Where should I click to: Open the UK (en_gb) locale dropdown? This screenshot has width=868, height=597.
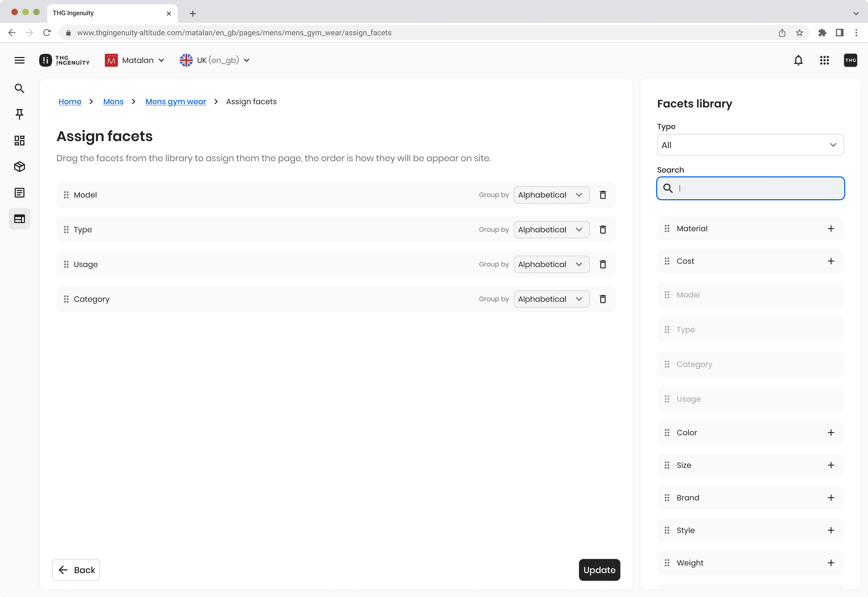pos(215,60)
